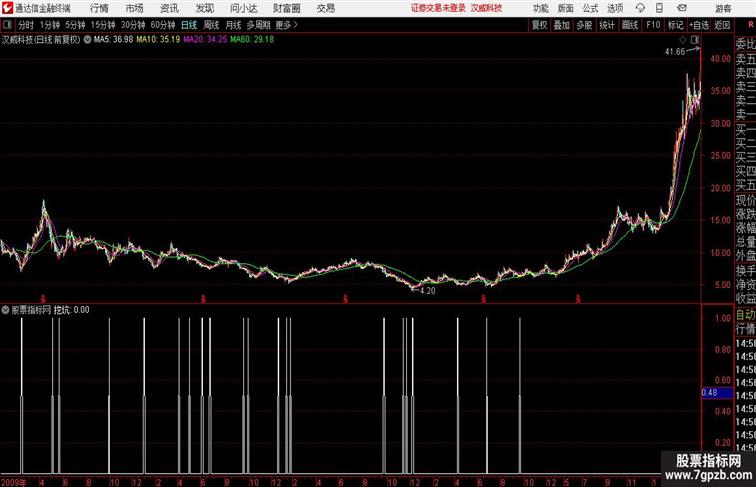Open the 行情 menu
The image size is (756, 487).
pyautogui.click(x=99, y=8)
